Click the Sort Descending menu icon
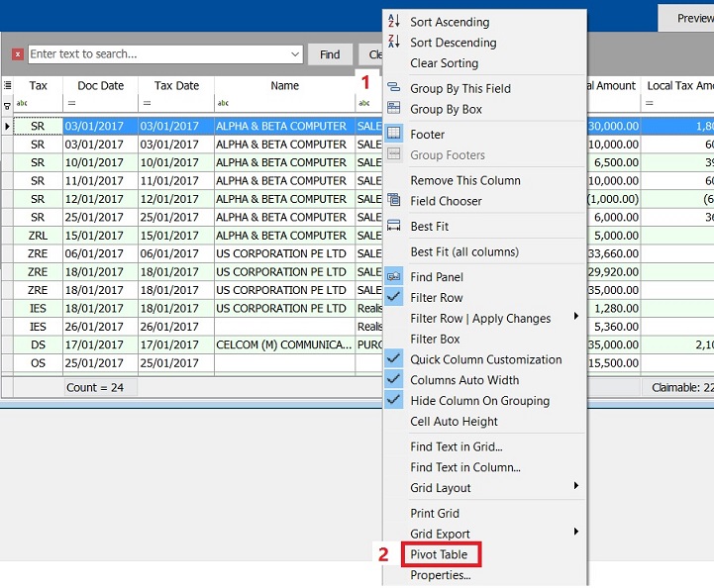The image size is (714, 588). [393, 43]
